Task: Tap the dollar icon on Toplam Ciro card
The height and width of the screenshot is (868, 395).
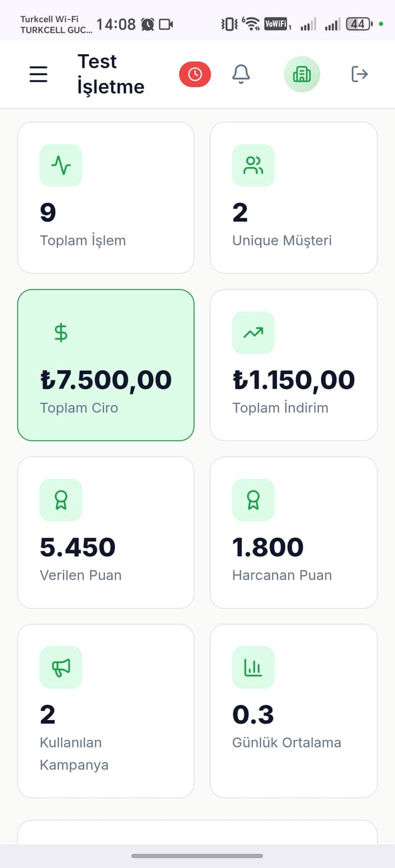Action: click(60, 334)
